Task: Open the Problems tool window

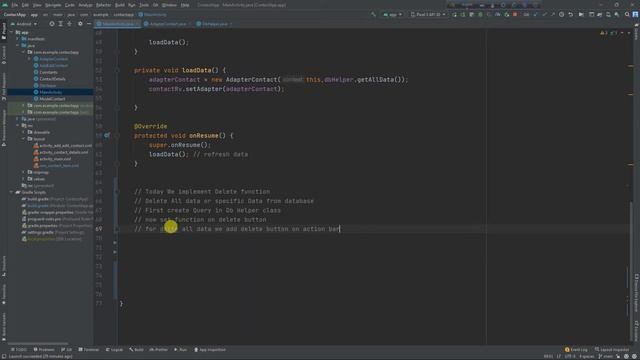Action: click(x=44, y=350)
